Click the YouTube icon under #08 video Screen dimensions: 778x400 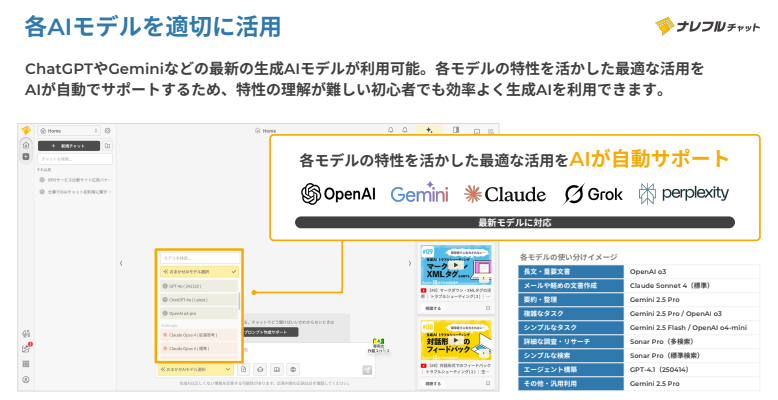pyautogui.click(x=423, y=366)
